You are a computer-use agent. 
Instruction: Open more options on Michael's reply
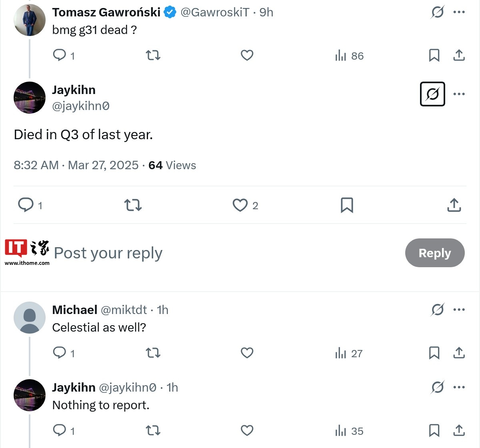tap(459, 310)
